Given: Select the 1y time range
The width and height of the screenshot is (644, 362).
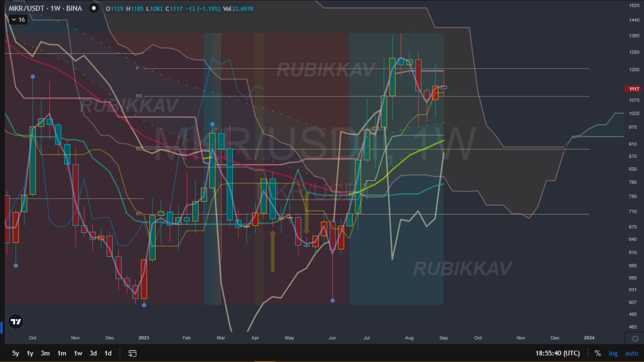Looking at the screenshot, I should (31, 353).
